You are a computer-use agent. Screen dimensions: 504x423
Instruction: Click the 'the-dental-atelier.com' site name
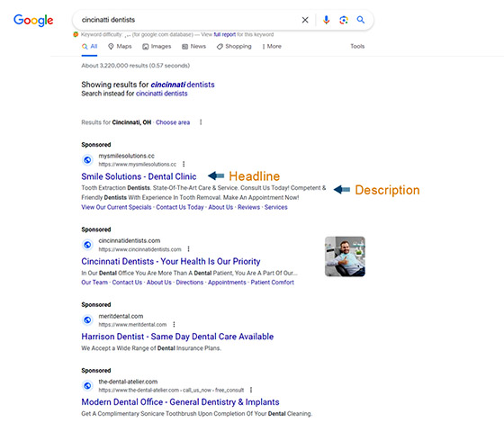point(128,382)
